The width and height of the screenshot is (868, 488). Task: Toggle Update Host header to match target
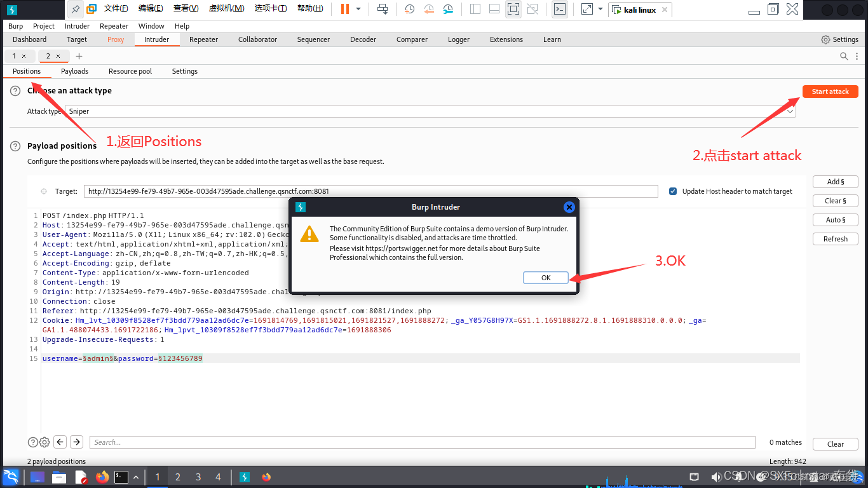click(x=673, y=191)
